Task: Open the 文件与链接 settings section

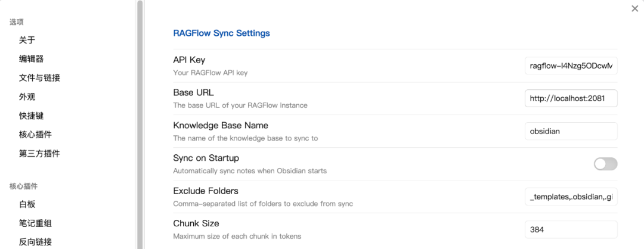Action: point(39,78)
